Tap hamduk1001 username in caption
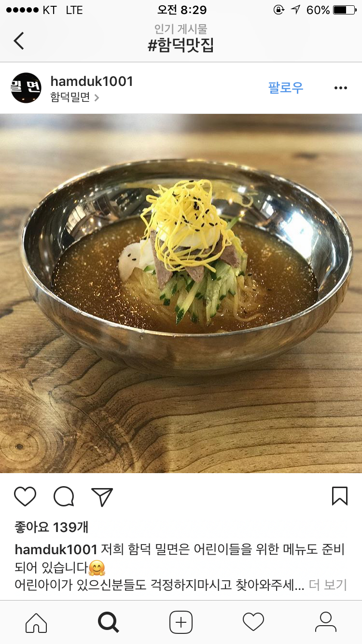The image size is (362, 644). pos(56,549)
